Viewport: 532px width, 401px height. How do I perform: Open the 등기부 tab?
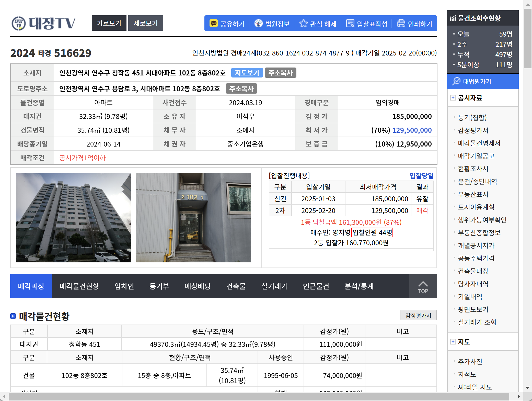(159, 286)
